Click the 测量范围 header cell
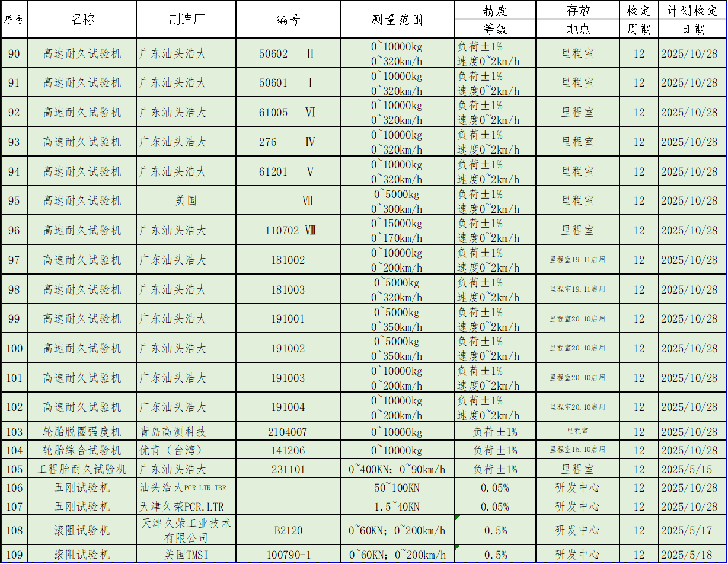 (397, 20)
